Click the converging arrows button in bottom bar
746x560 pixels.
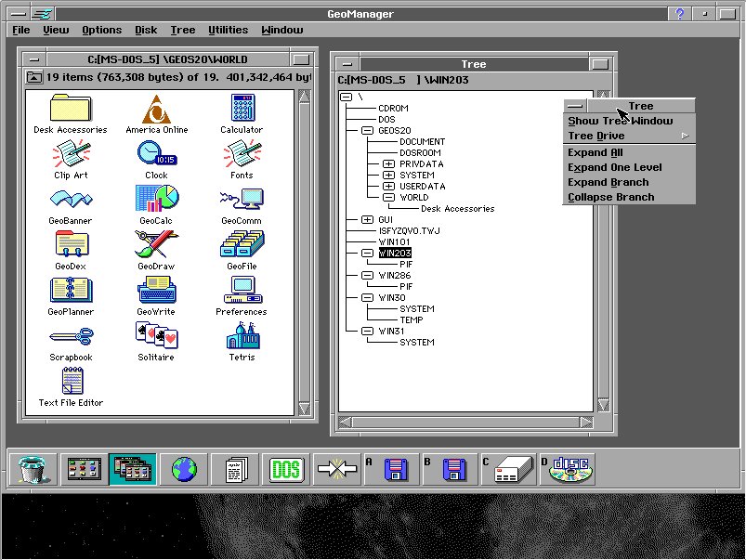coord(337,469)
